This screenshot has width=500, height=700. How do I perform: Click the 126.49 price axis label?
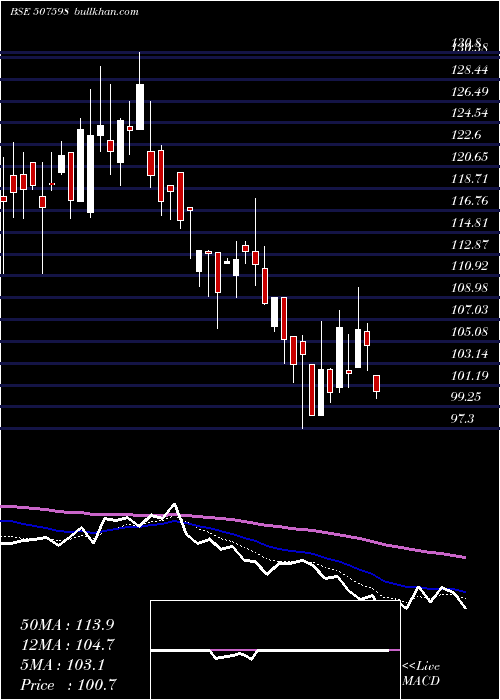tap(470, 92)
